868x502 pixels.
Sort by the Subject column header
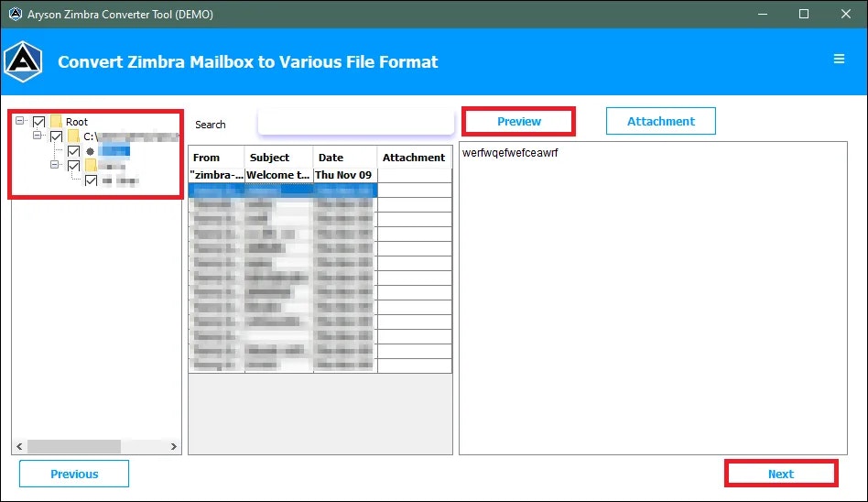pyautogui.click(x=278, y=158)
